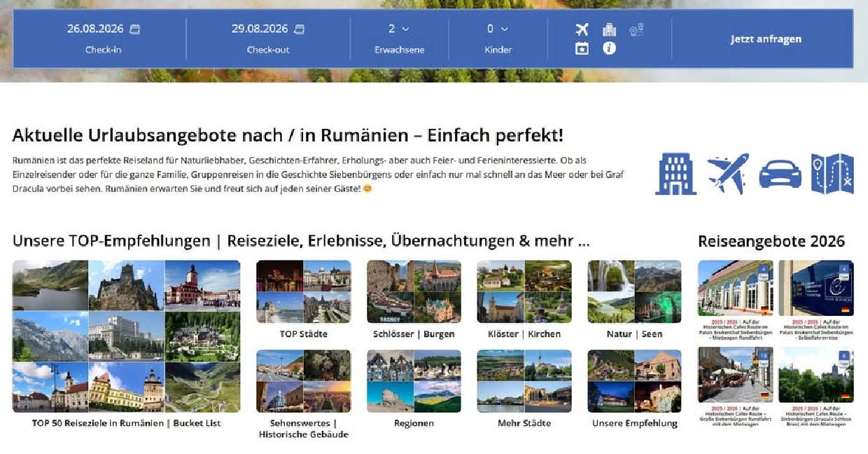Click the faded location pins icon in booking bar
The height and width of the screenshot is (454, 868).
(x=636, y=29)
